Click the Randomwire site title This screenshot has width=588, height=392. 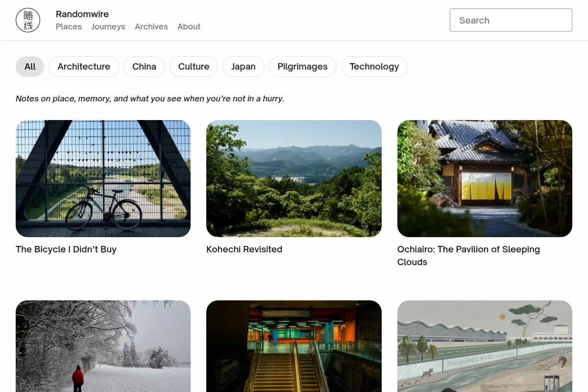[x=82, y=14]
